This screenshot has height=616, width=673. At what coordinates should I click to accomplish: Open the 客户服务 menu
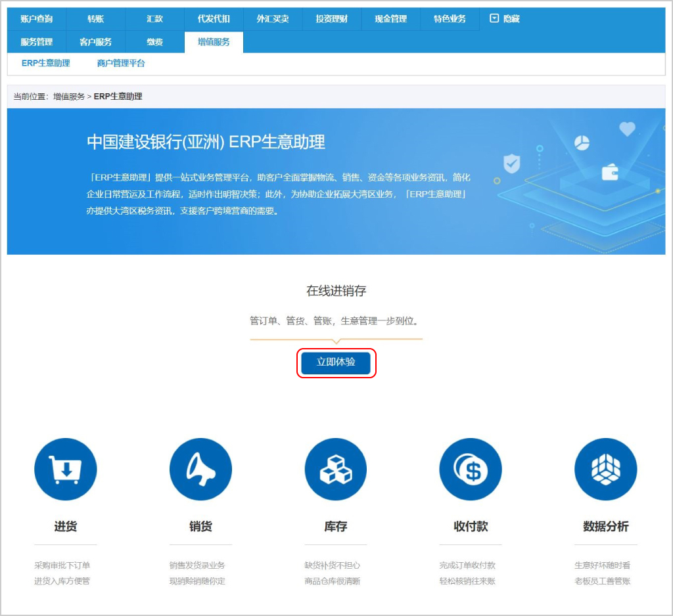[95, 41]
